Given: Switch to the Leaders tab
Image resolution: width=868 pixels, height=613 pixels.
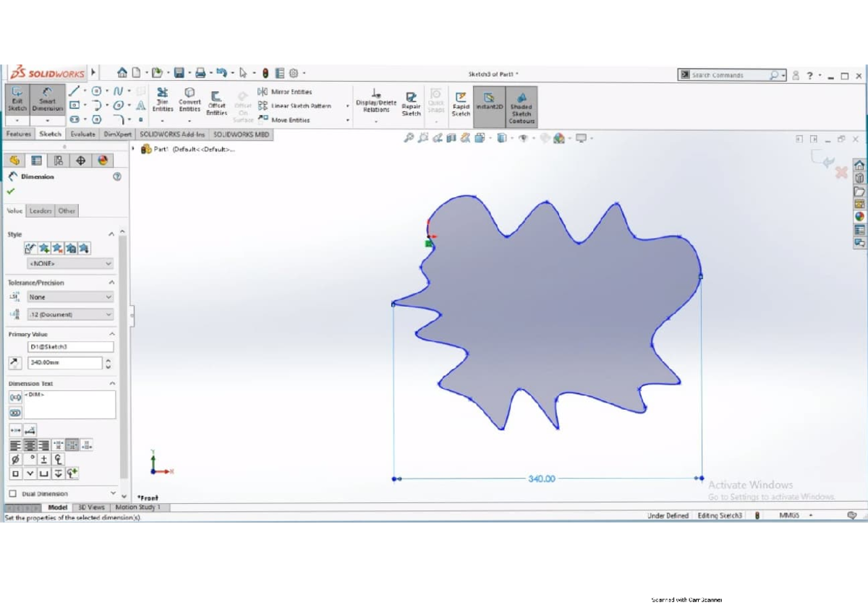Looking at the screenshot, I should click(41, 211).
